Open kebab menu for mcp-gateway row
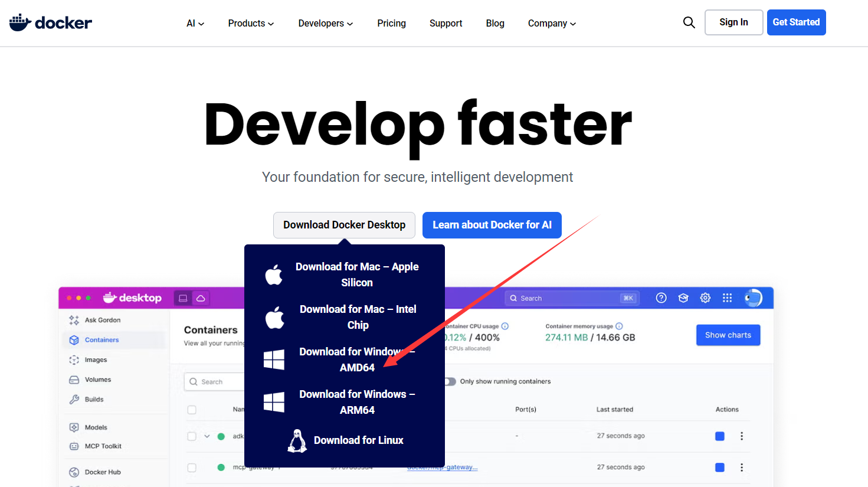The width and height of the screenshot is (868, 487). click(742, 468)
